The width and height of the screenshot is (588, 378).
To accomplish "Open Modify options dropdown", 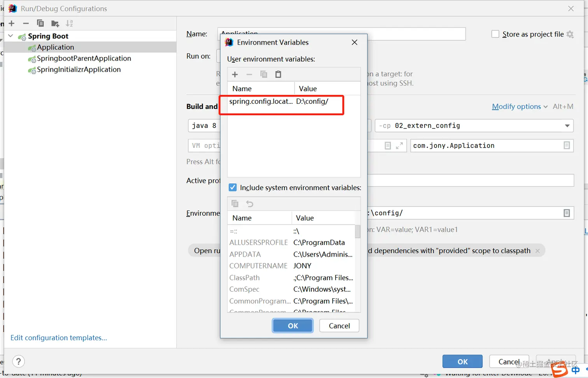I will (x=520, y=107).
